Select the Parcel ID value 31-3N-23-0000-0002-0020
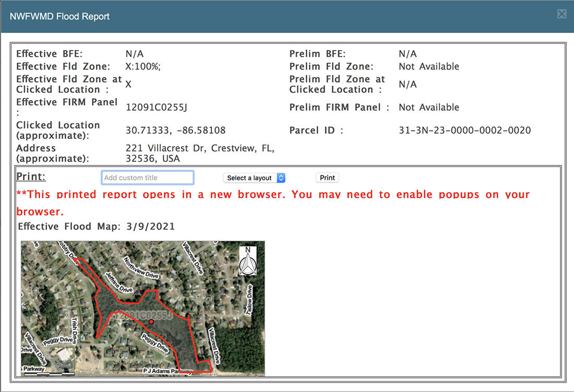The height and width of the screenshot is (392, 574). 465,130
